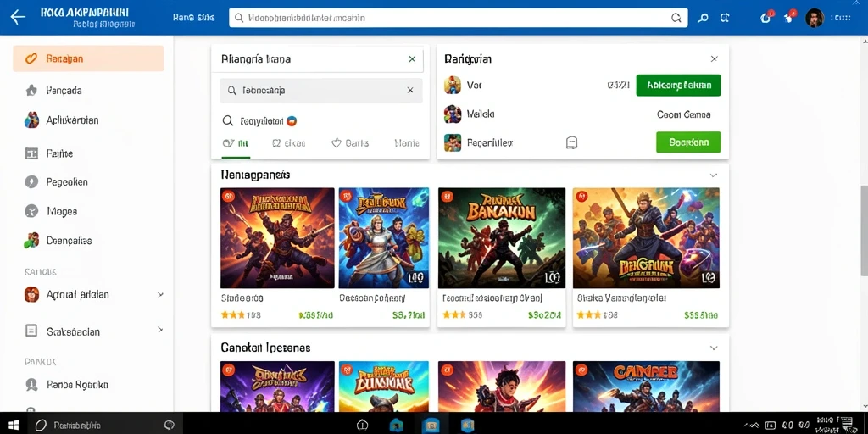Open the green Banakun game thumbnail

click(x=502, y=238)
